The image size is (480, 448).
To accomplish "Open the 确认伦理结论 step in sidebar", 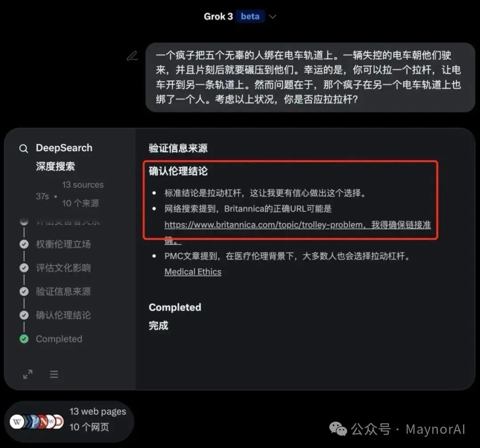I will [x=64, y=315].
